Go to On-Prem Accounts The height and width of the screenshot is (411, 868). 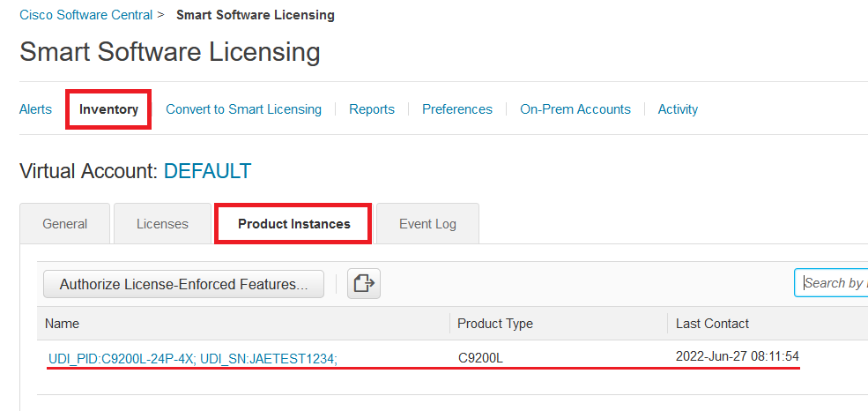[575, 109]
